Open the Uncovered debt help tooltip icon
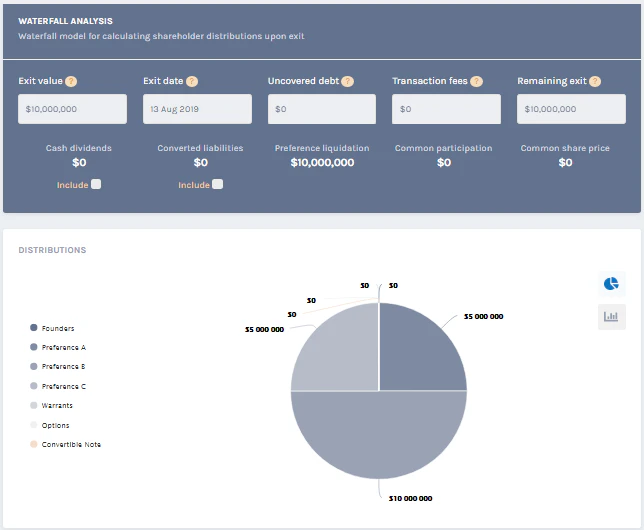The height and width of the screenshot is (530, 644). (x=347, y=81)
